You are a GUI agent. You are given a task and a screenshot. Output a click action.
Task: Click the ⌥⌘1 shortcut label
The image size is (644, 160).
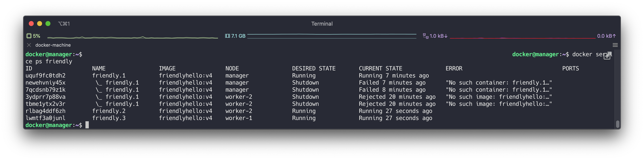coord(64,24)
